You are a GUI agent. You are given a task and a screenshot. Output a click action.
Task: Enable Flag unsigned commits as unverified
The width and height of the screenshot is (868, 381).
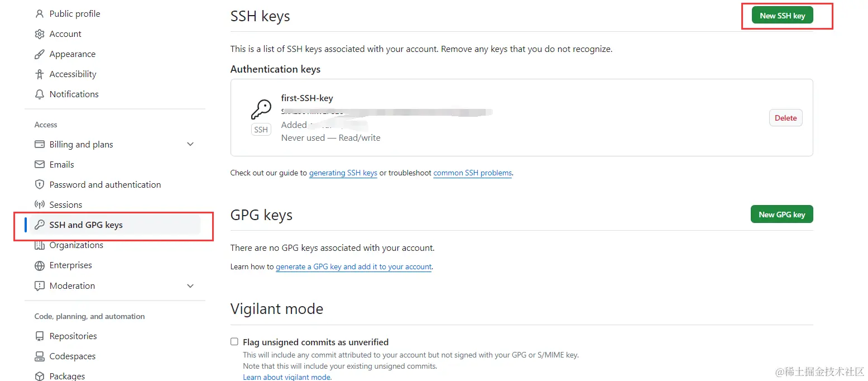(234, 342)
